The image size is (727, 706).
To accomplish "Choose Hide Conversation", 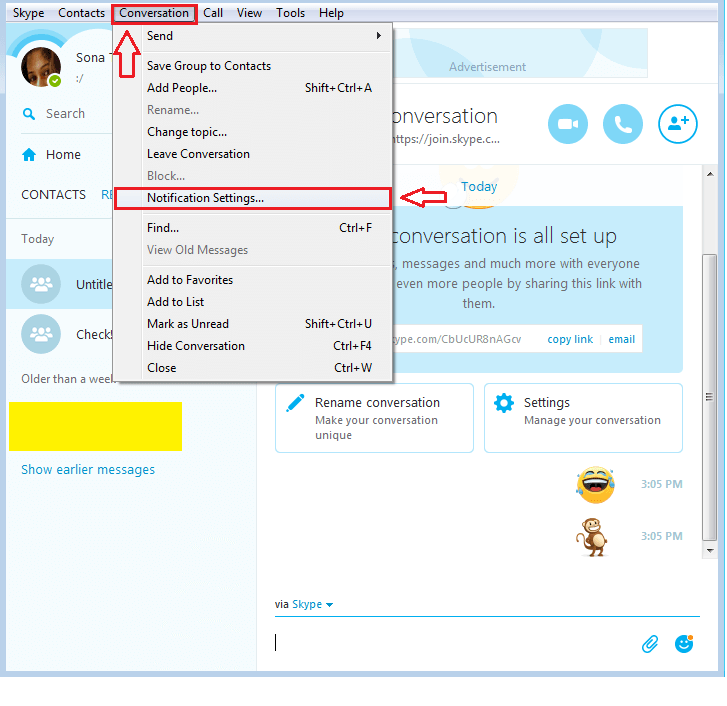I will coord(253,346).
